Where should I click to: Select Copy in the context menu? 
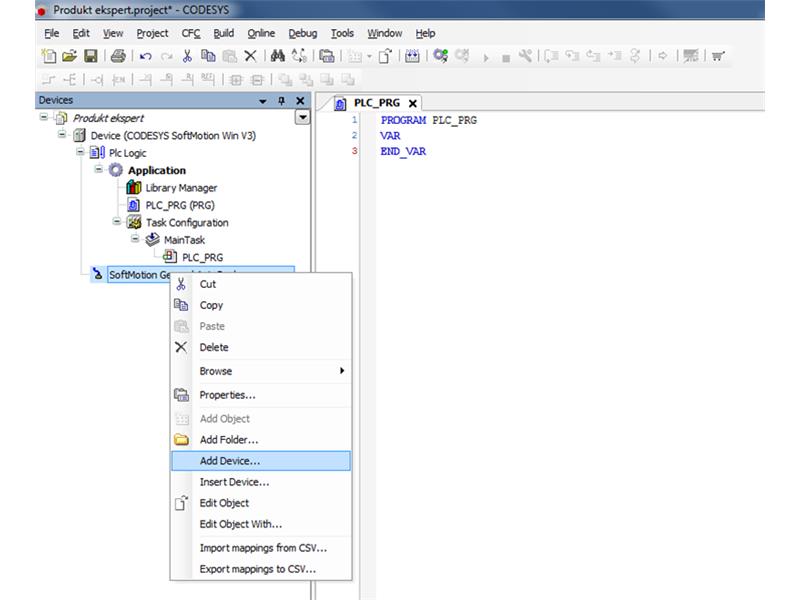coord(261,305)
